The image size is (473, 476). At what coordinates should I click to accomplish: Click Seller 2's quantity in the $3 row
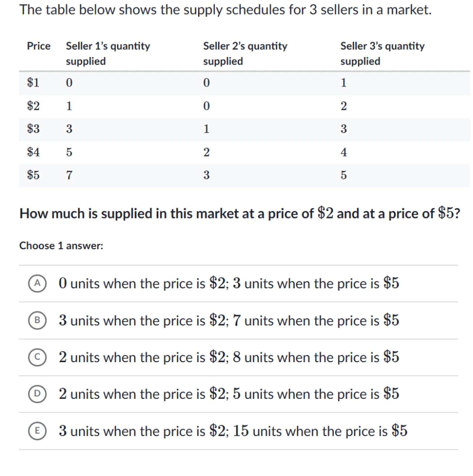click(x=207, y=129)
